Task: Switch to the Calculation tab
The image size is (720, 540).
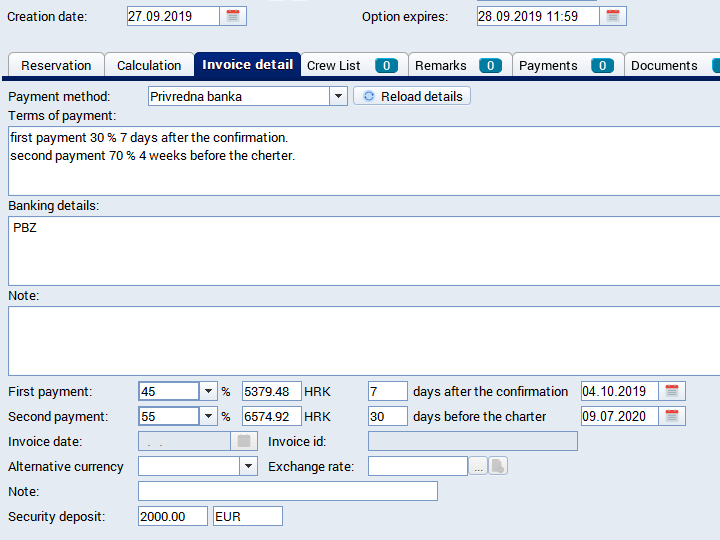Action: coord(149,65)
